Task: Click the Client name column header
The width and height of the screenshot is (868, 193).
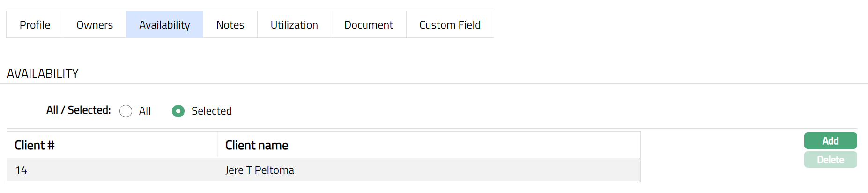Action: click(257, 146)
